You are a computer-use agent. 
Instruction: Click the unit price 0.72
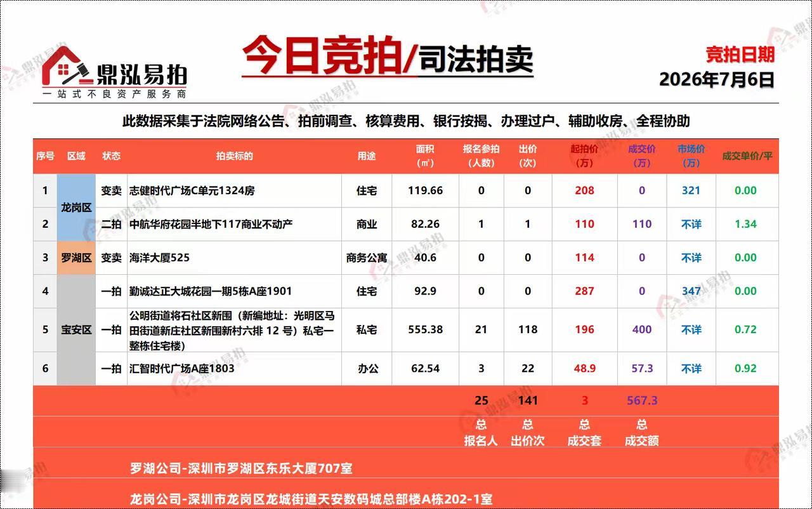pyautogui.click(x=745, y=330)
